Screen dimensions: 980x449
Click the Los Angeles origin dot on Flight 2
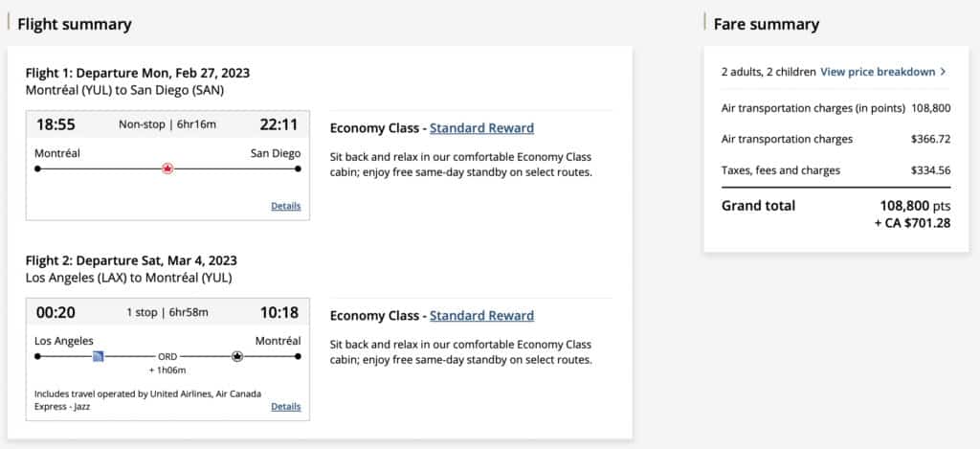pos(37,356)
